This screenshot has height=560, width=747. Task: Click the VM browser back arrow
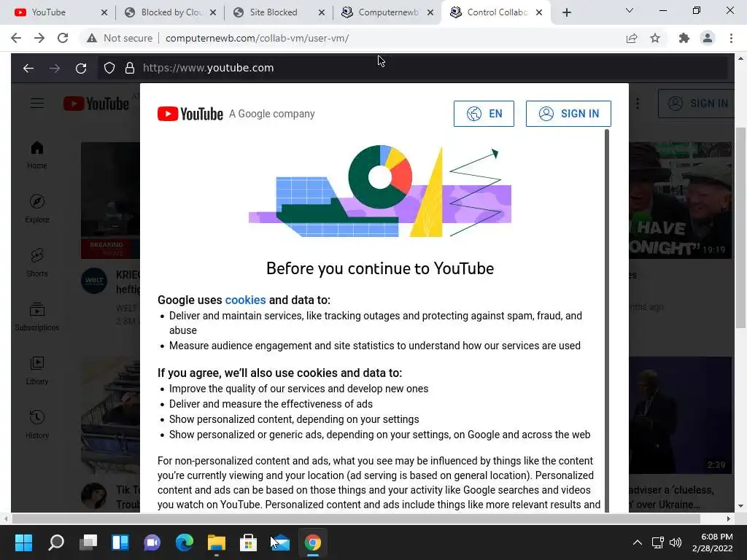coord(28,68)
